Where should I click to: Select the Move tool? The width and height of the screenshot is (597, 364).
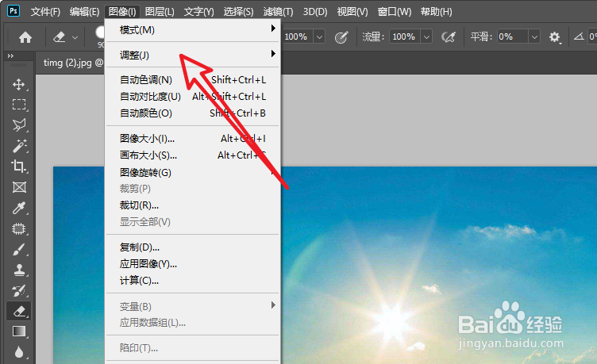click(19, 84)
